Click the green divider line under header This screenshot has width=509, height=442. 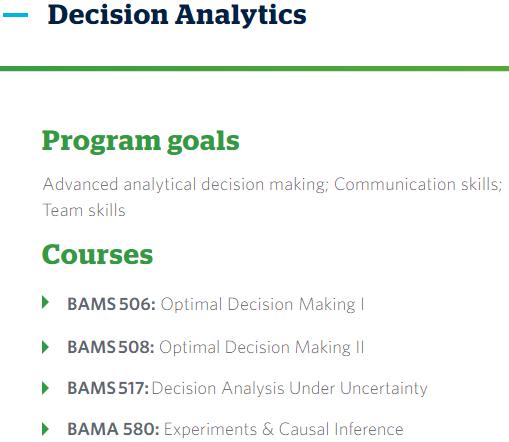[254, 69]
